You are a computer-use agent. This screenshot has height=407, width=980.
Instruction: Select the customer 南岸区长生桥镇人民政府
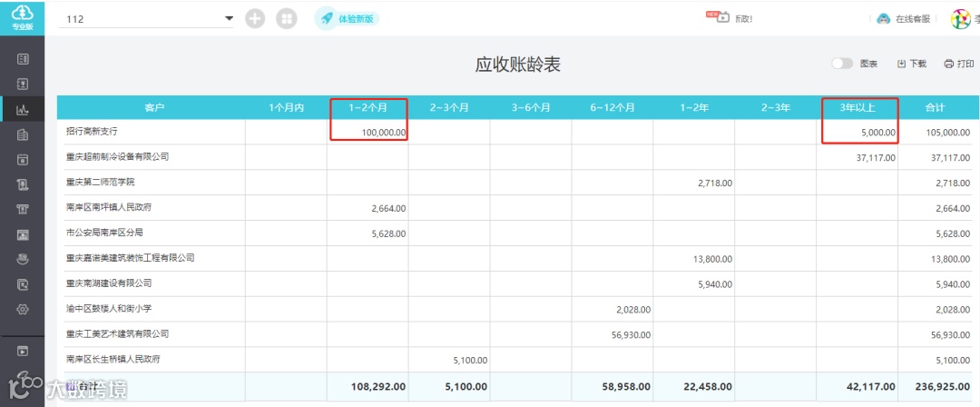click(113, 359)
